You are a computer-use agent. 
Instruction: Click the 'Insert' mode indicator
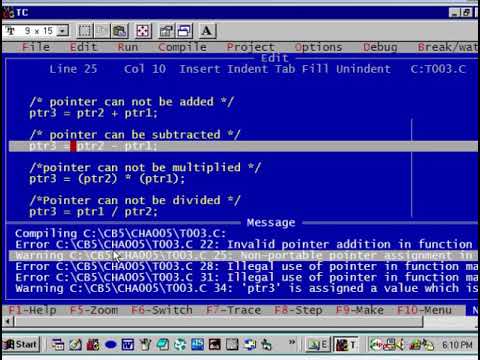[x=200, y=69]
